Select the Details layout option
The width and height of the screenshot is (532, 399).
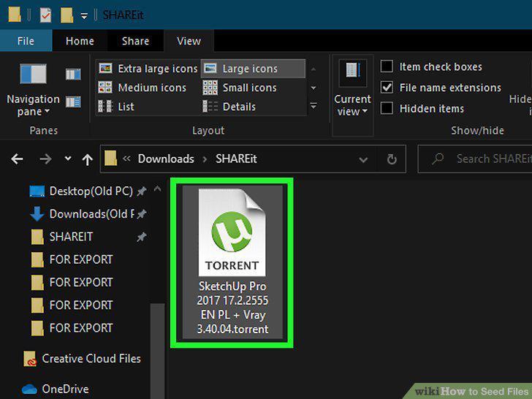pos(229,107)
